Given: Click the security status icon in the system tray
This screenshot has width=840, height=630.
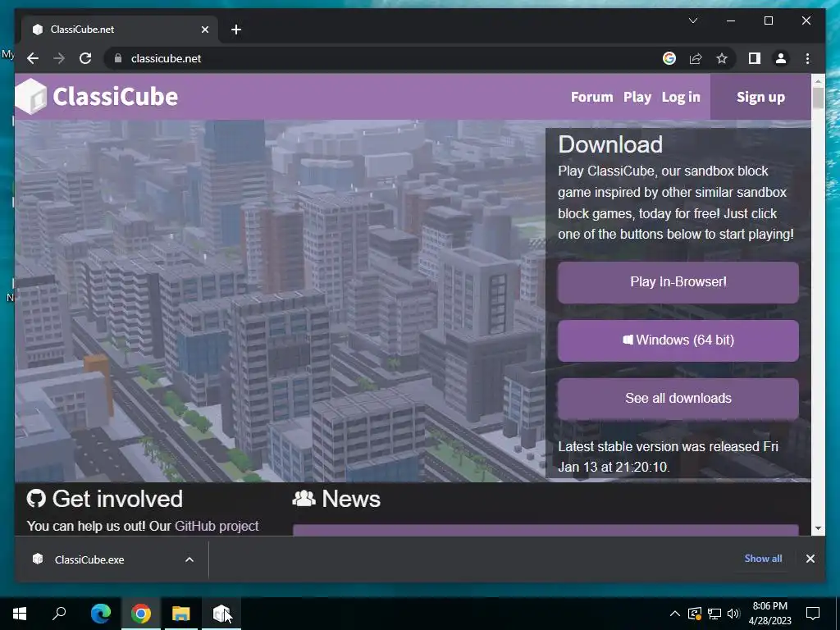Looking at the screenshot, I should 695,614.
